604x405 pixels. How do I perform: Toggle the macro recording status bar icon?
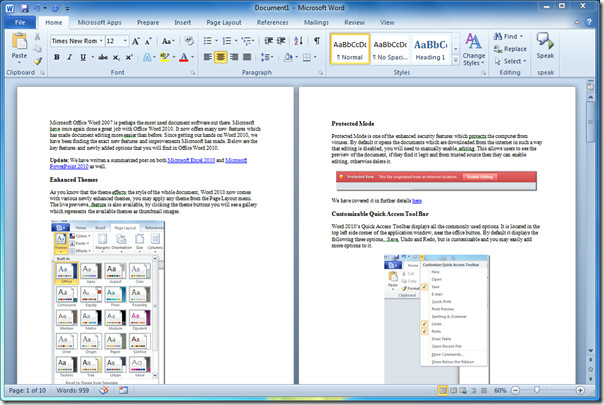pos(123,390)
